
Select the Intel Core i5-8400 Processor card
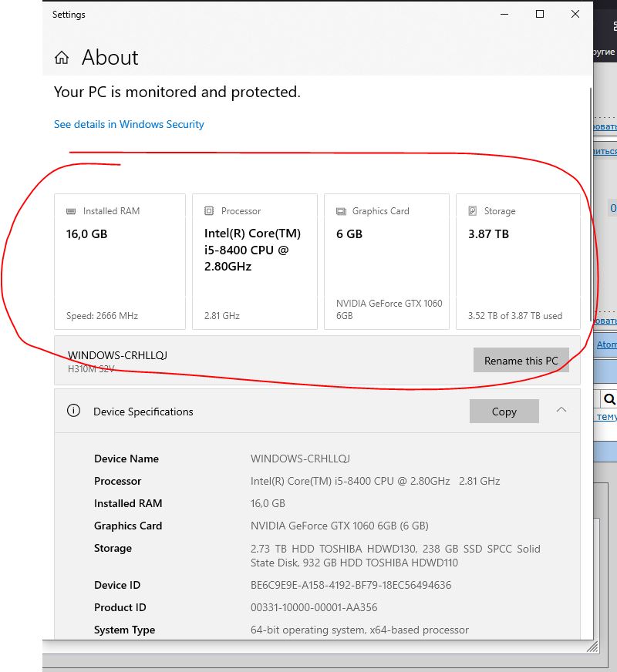click(x=255, y=262)
